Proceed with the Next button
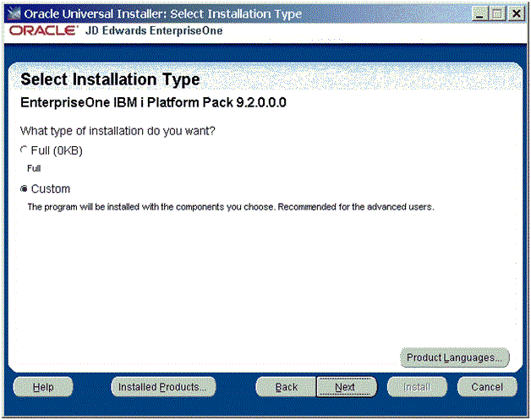Image resolution: width=531 pixels, height=420 pixels. (x=347, y=387)
